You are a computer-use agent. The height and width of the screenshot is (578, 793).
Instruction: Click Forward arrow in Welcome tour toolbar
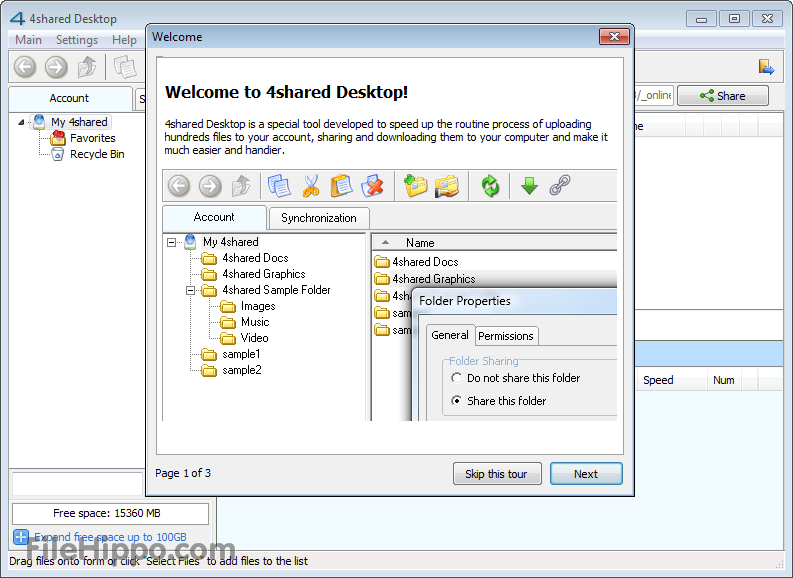point(210,186)
